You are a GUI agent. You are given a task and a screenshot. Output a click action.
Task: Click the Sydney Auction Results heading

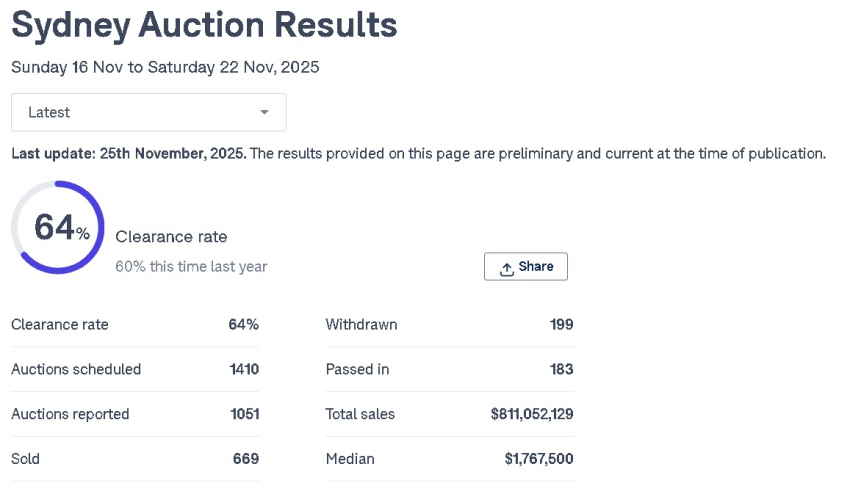click(204, 25)
